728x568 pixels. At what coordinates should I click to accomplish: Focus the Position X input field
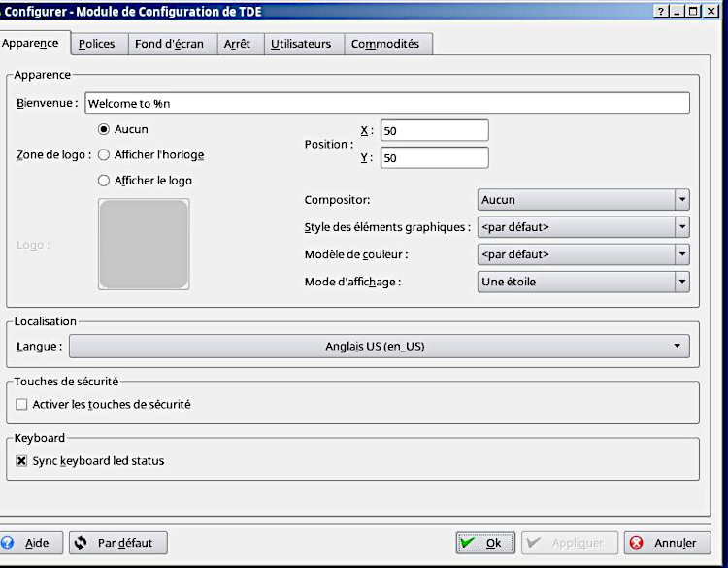434,130
